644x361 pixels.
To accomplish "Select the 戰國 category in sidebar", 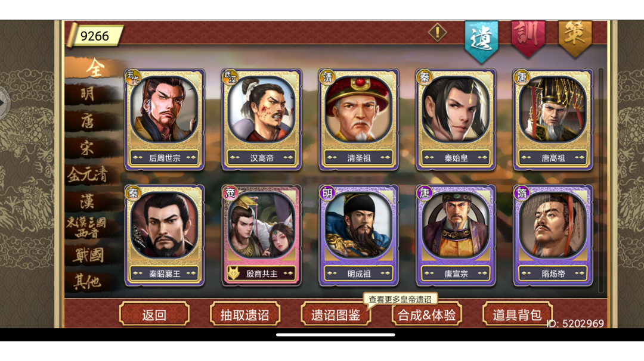I will tap(88, 255).
